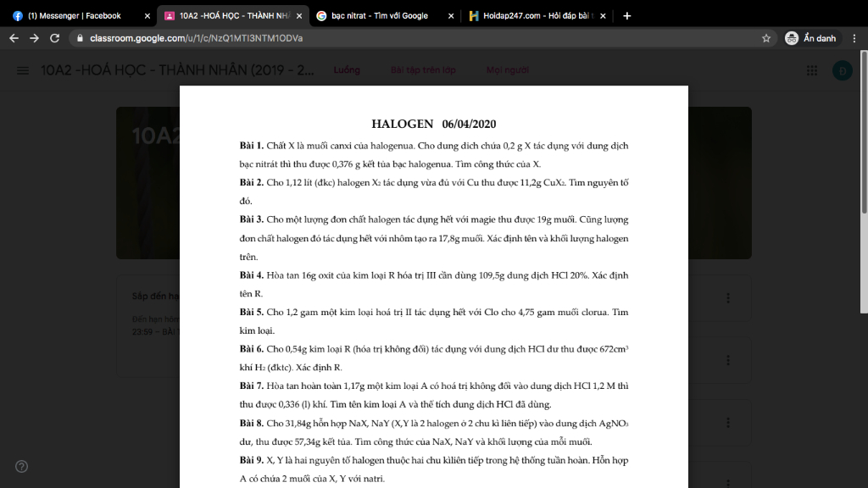Open three-dot options on first stream post
The image size is (868, 488).
point(728,298)
